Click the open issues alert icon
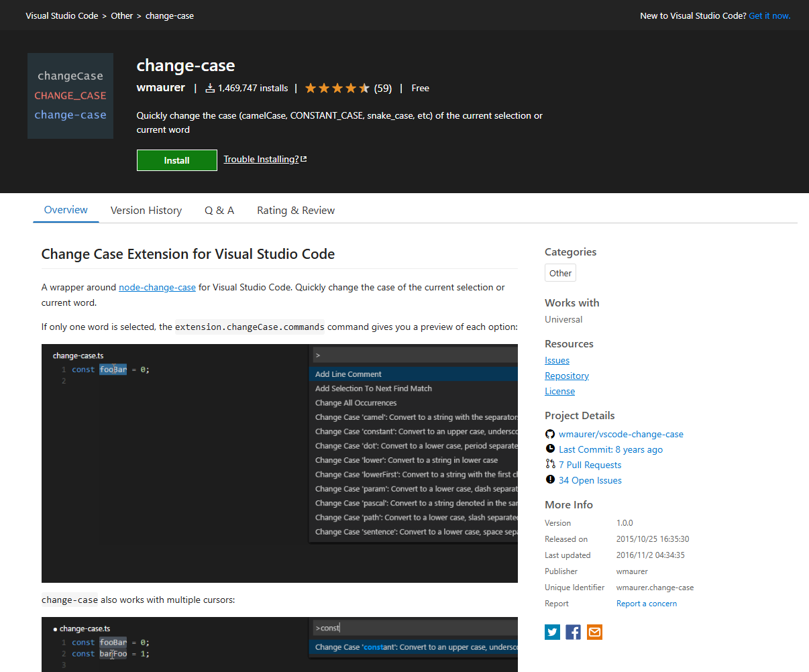This screenshot has width=809, height=672. (x=550, y=480)
